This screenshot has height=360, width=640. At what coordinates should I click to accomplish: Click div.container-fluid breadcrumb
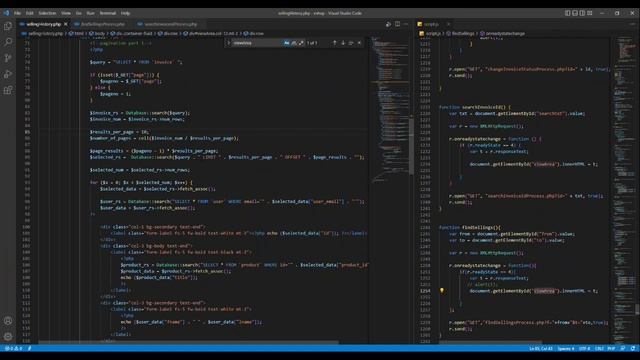[x=134, y=33]
